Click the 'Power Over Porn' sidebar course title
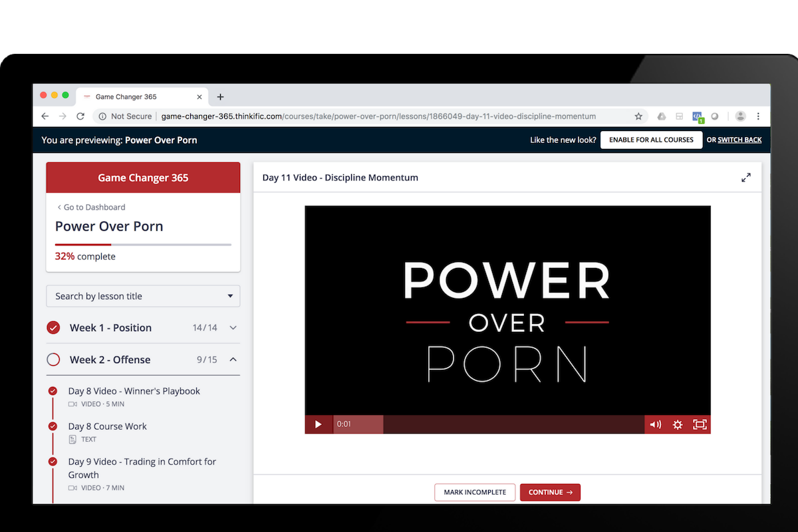Image resolution: width=798 pixels, height=532 pixels. coord(109,226)
